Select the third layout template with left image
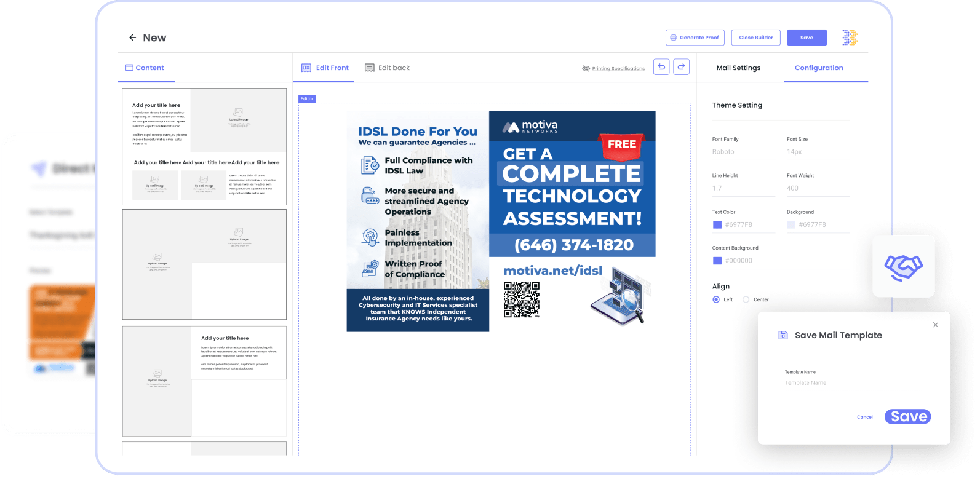Screen dimensions: 980x479 (204, 381)
